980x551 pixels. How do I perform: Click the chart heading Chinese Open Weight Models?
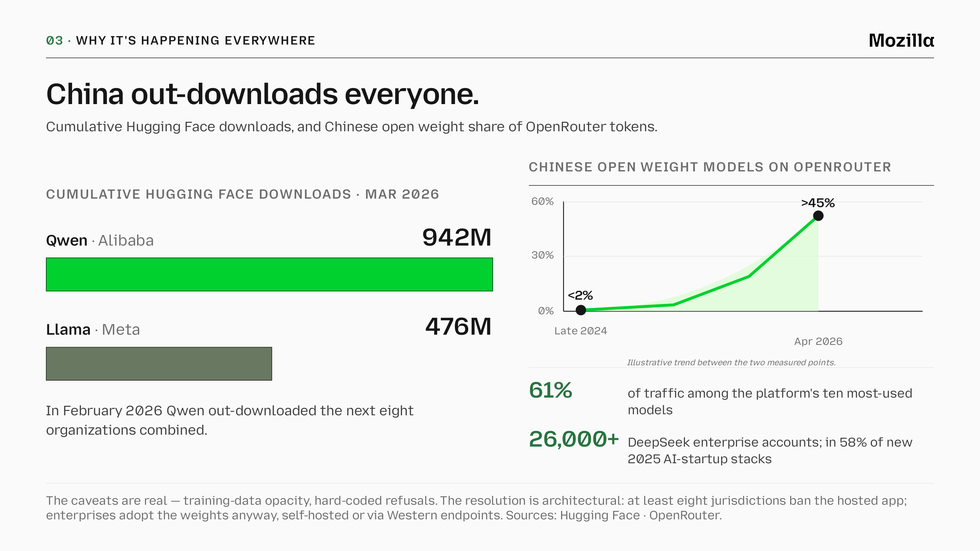(x=710, y=167)
